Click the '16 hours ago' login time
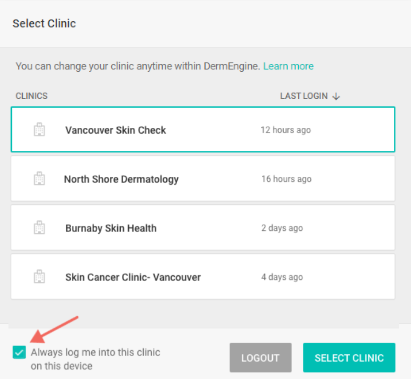Screen dimensions: 411x379 click(x=286, y=179)
